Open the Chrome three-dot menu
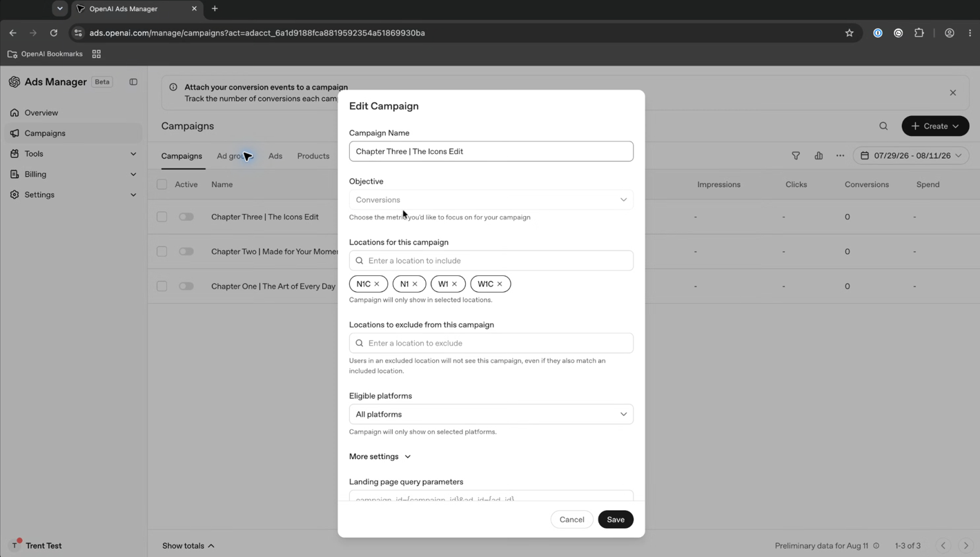 970,33
